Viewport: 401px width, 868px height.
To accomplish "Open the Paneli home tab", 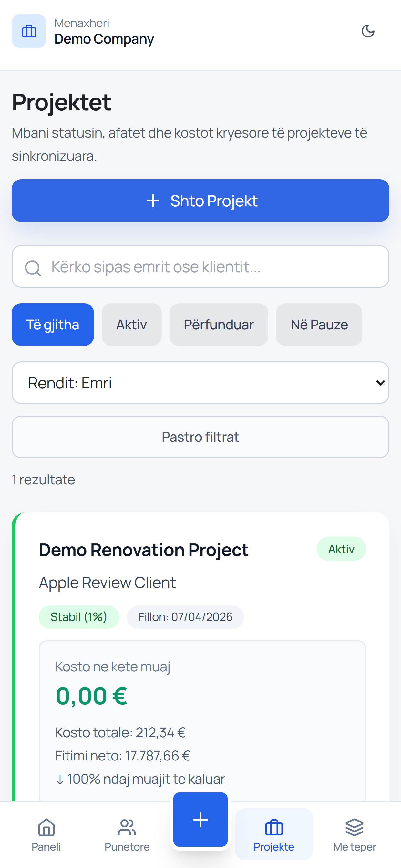I will (46, 834).
